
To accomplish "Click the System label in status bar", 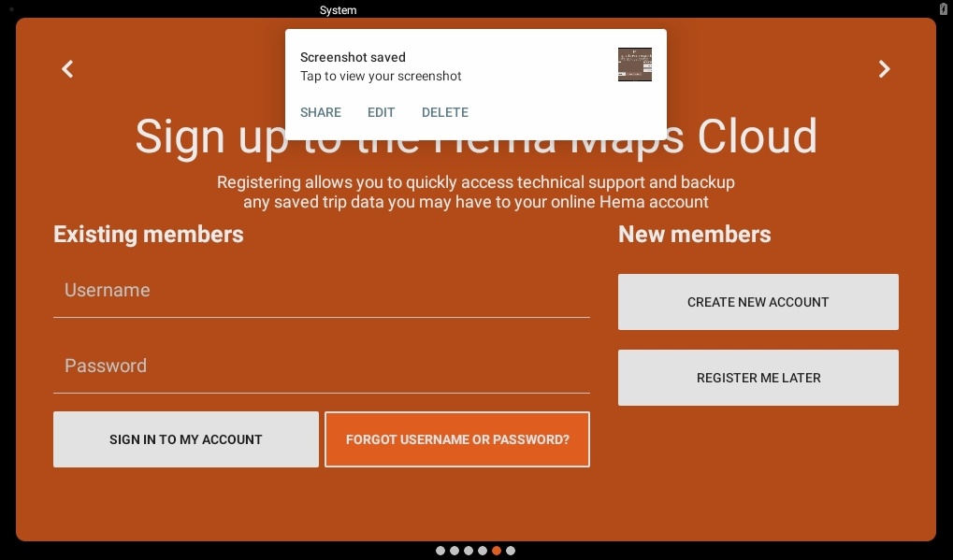I will 338,10.
